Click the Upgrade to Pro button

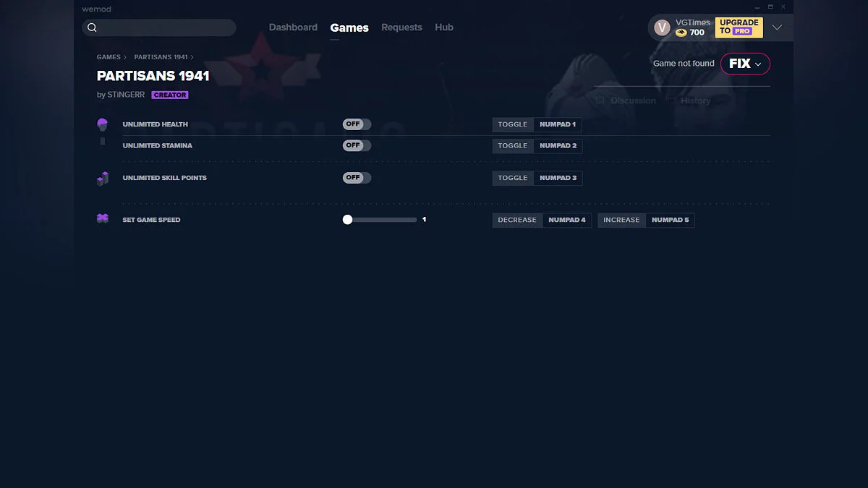click(x=739, y=27)
